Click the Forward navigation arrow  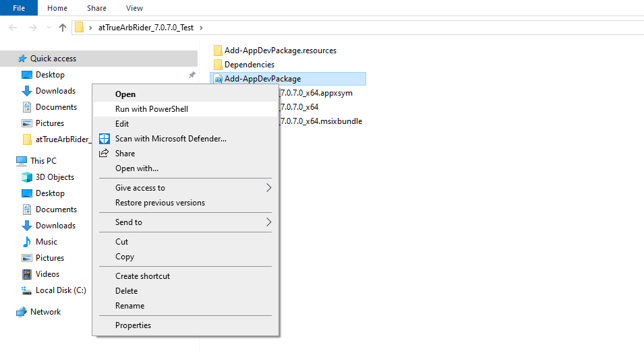click(32, 28)
